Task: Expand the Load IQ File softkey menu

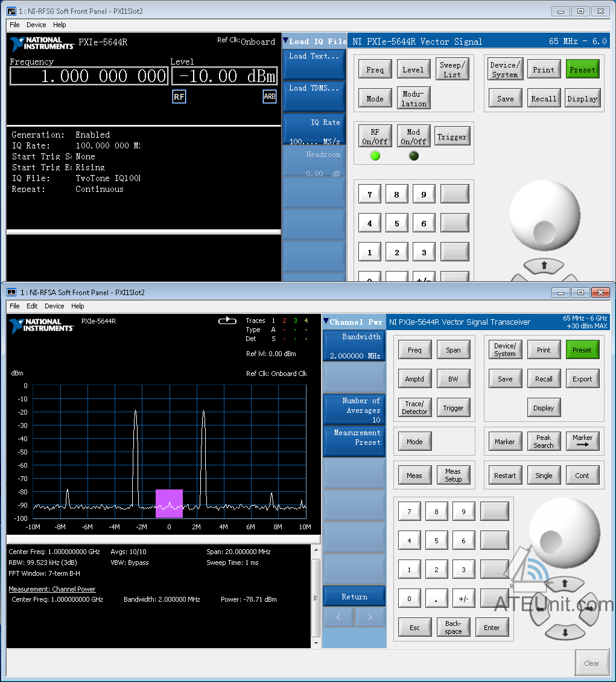Action: tap(315, 41)
